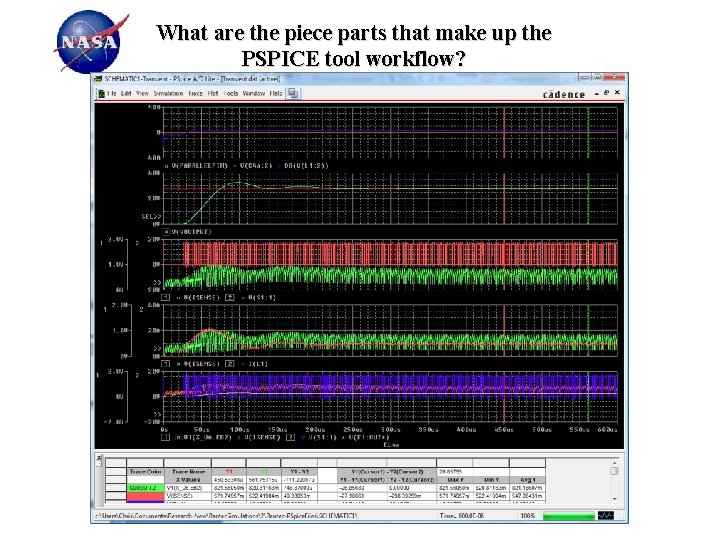Click the PSpice title bar application icon
Screen dimensions: 720x540
coord(98,79)
